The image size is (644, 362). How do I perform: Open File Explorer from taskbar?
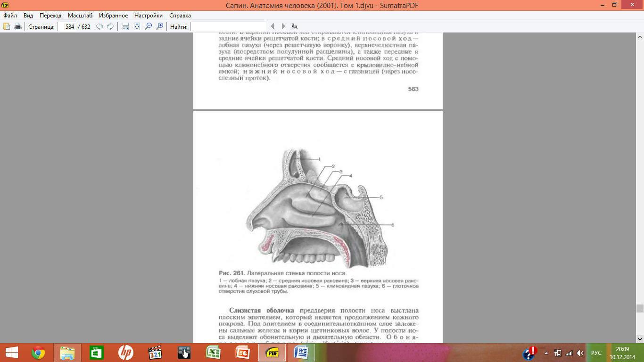tap(67, 352)
